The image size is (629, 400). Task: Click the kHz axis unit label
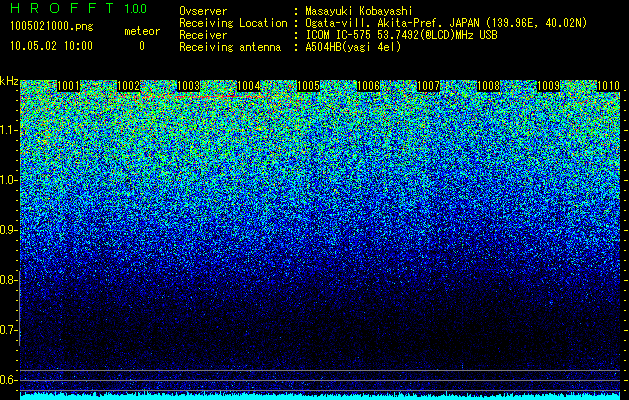tap(9, 81)
